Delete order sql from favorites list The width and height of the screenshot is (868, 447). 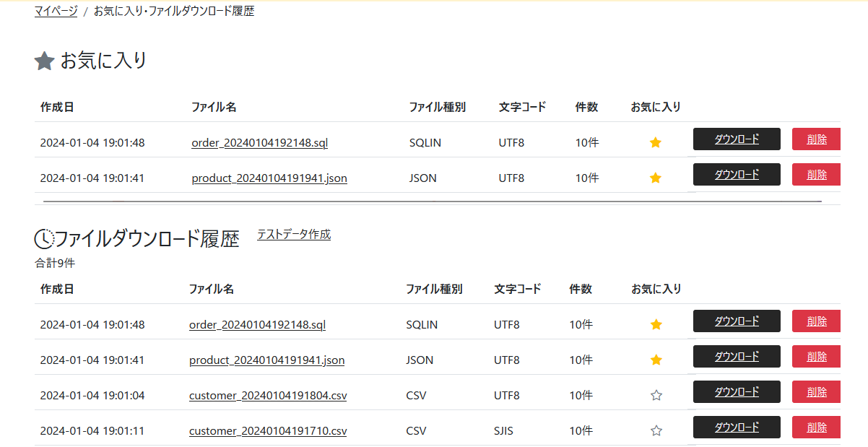click(x=817, y=139)
